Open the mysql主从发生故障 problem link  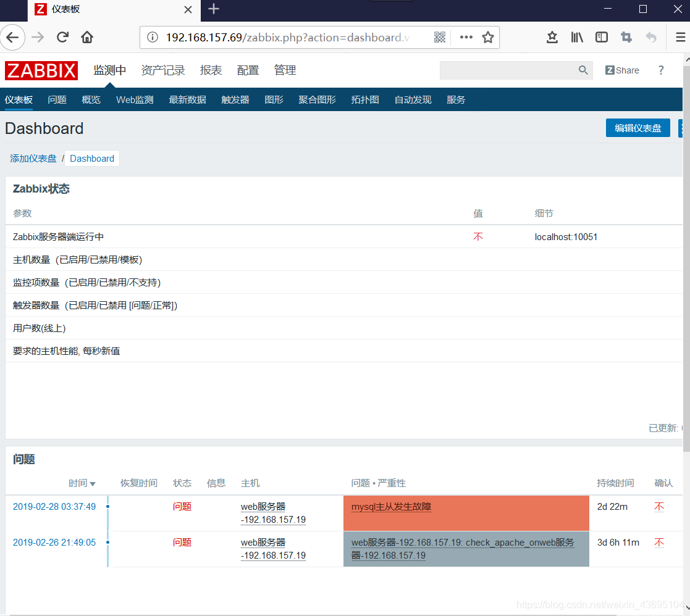tap(391, 507)
